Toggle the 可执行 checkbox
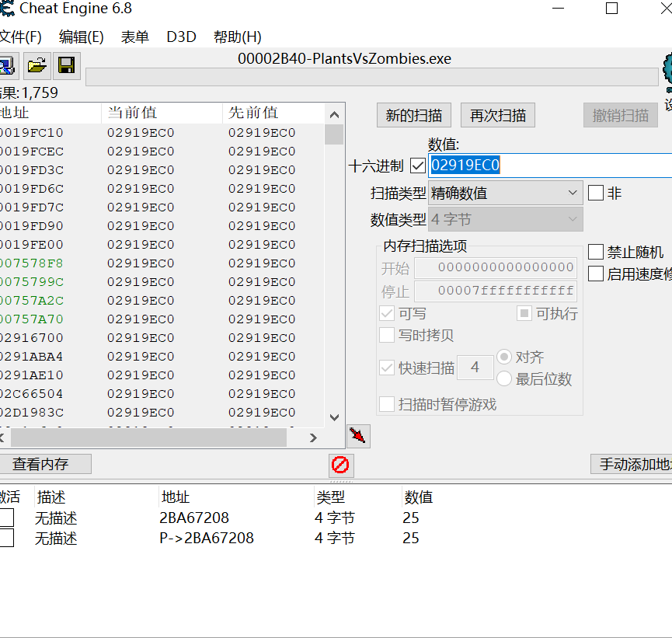The image size is (672, 638). (524, 313)
